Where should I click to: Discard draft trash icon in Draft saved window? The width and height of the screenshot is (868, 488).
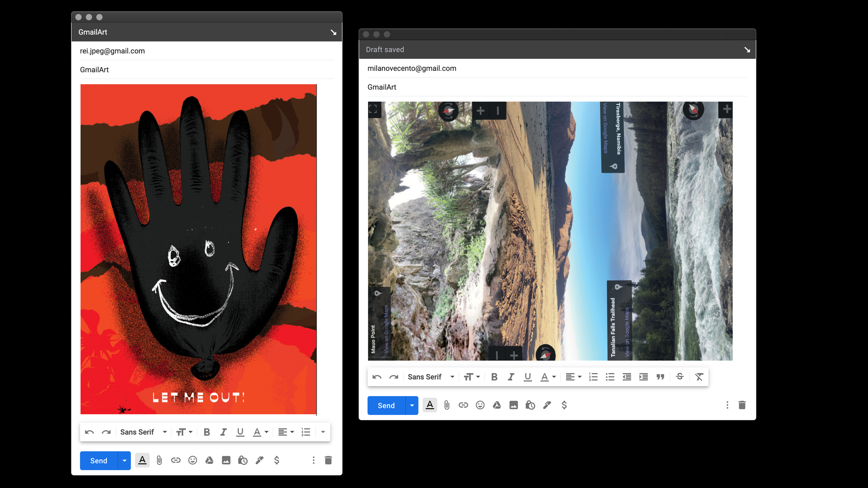742,405
